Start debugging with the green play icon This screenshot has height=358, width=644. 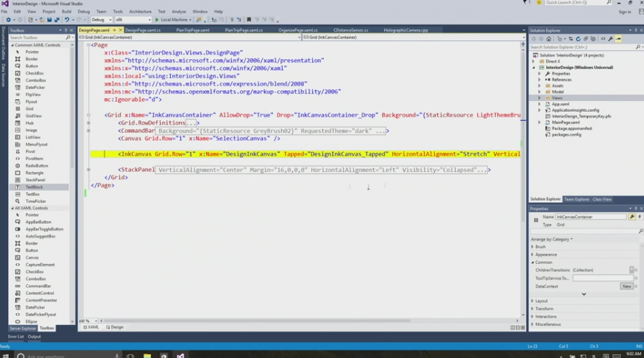coord(156,20)
